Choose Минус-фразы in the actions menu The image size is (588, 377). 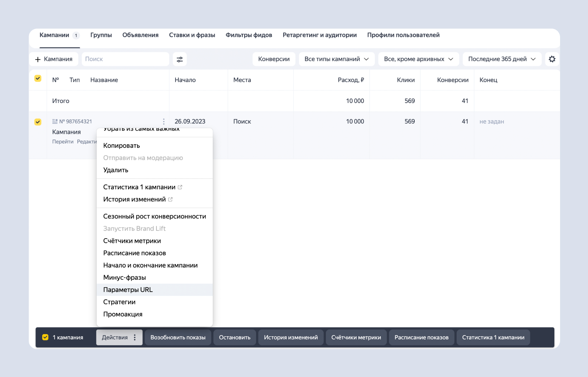[x=124, y=278]
